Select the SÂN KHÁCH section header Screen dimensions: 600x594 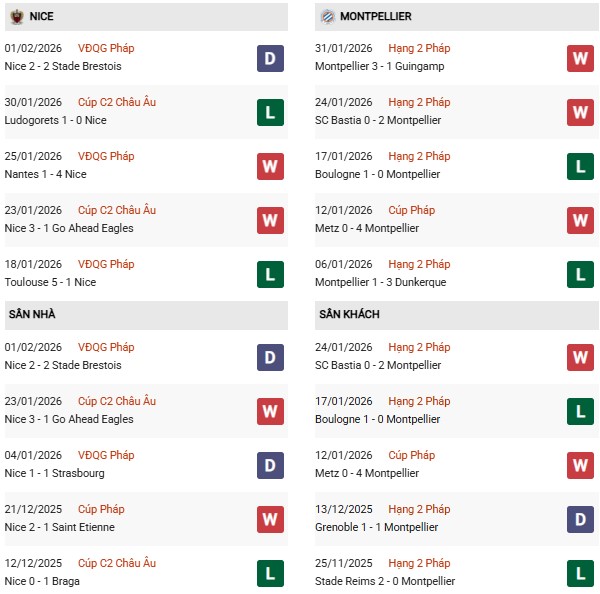click(x=349, y=314)
